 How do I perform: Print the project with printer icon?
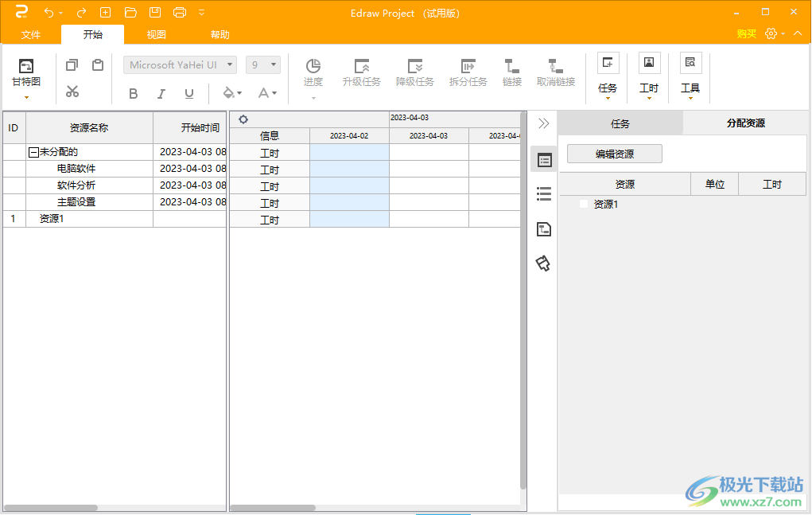tap(180, 13)
